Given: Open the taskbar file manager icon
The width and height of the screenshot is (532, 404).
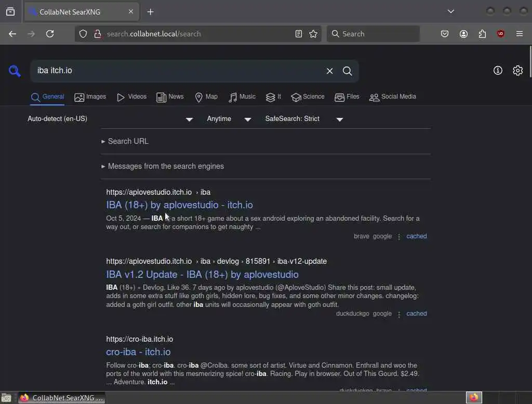Looking at the screenshot, I should (6, 398).
